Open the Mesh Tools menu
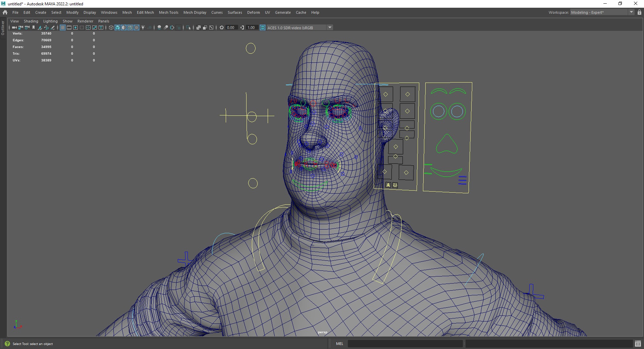644x349 pixels. click(168, 12)
